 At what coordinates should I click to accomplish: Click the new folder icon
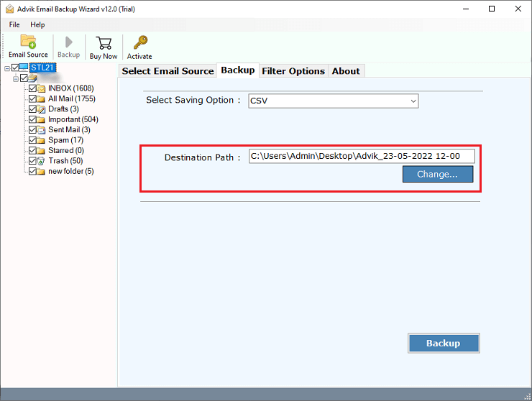click(41, 172)
